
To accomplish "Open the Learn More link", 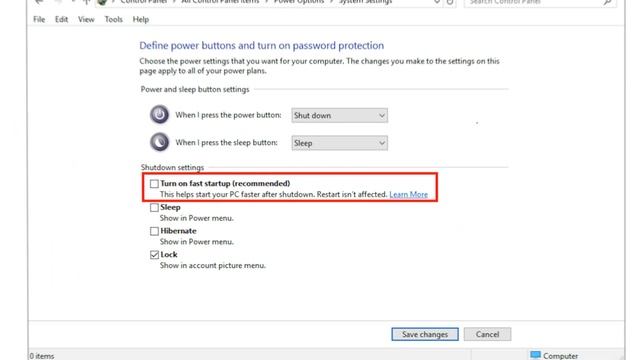I will point(409,194).
